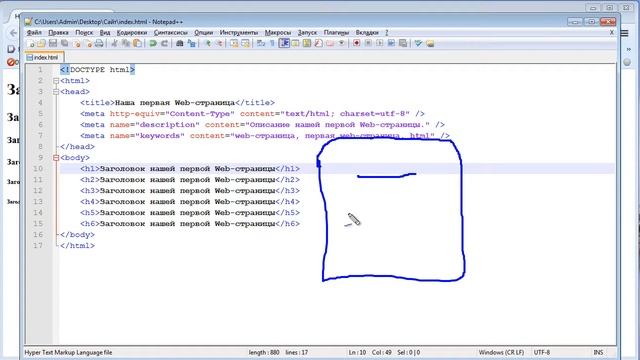Open the Синтаксисы menu
Image resolution: width=640 pixels, height=360 pixels.
pyautogui.click(x=171, y=32)
